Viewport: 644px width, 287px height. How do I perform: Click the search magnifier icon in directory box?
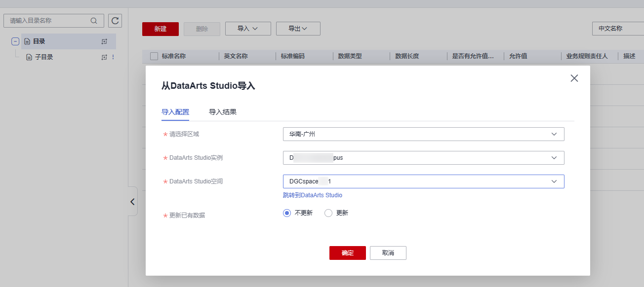[94, 21]
